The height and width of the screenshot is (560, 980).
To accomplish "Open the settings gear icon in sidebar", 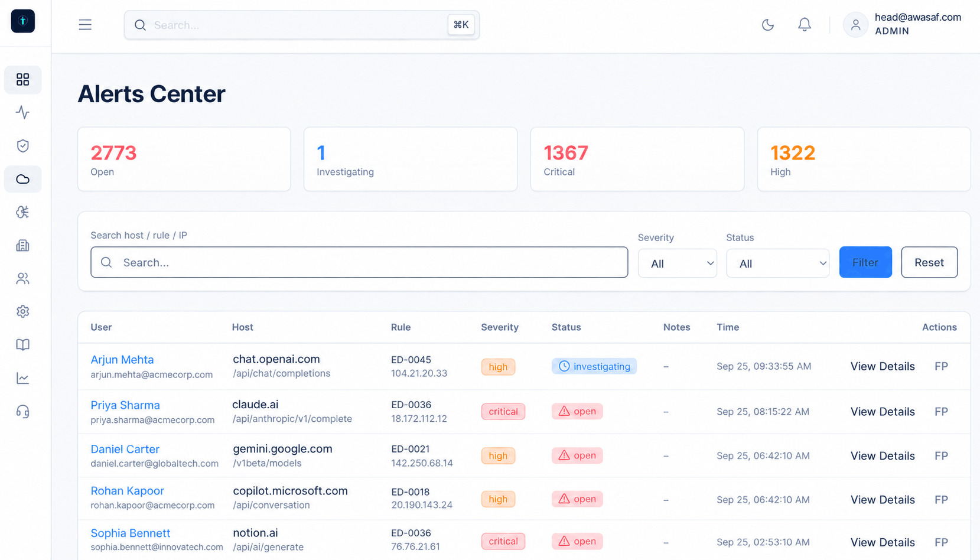I will point(23,311).
